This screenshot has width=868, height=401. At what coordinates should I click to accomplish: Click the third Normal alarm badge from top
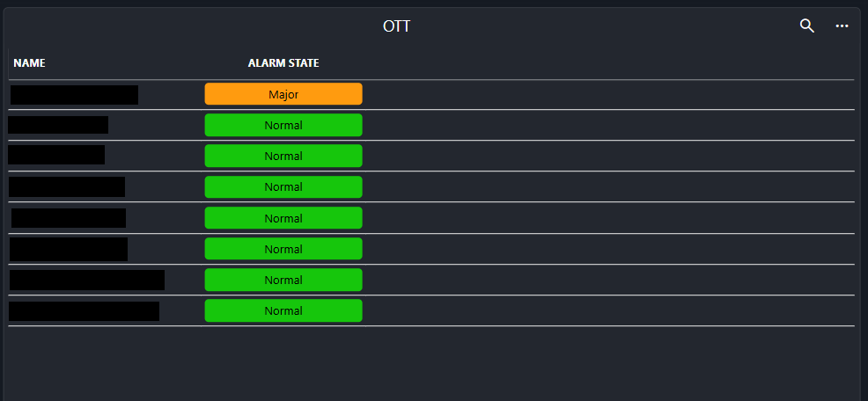283,186
